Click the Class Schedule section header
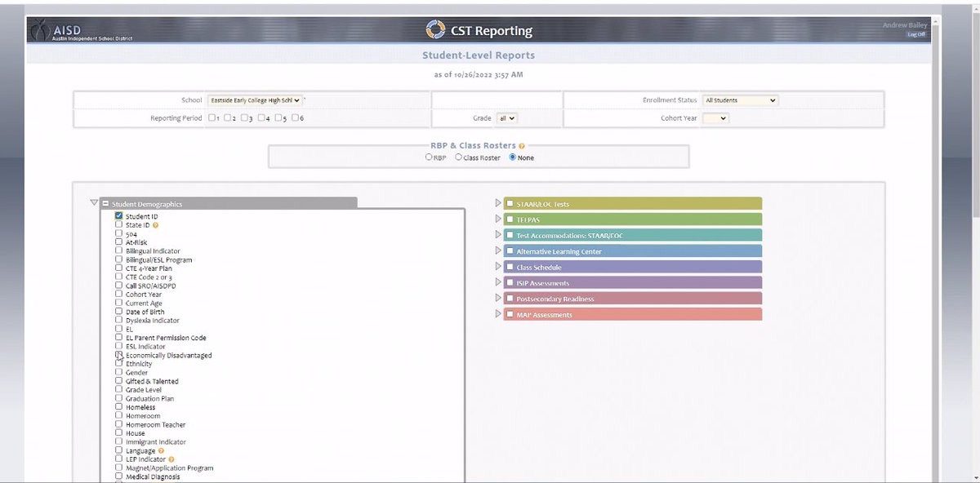Image resolution: width=980 pixels, height=483 pixels. (x=633, y=267)
